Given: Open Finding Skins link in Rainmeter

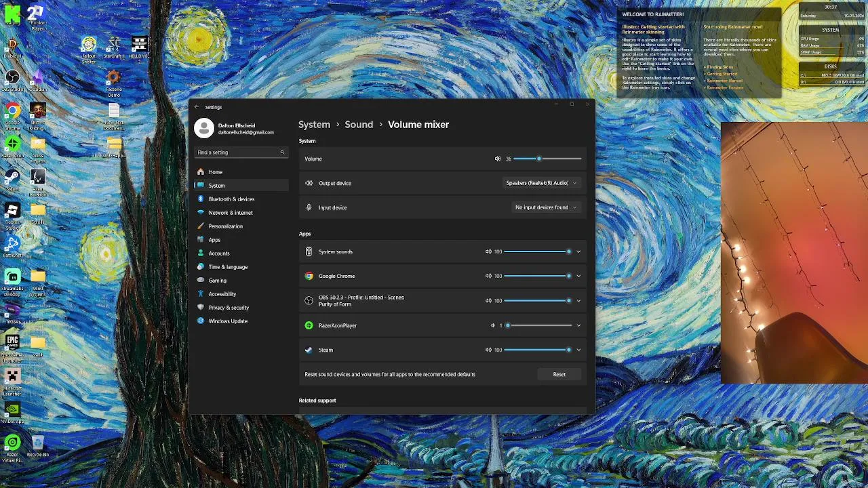Looking at the screenshot, I should pyautogui.click(x=719, y=67).
